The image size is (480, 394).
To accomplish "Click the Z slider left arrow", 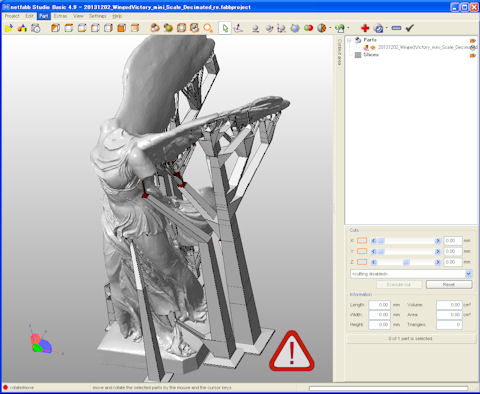I will (374, 262).
